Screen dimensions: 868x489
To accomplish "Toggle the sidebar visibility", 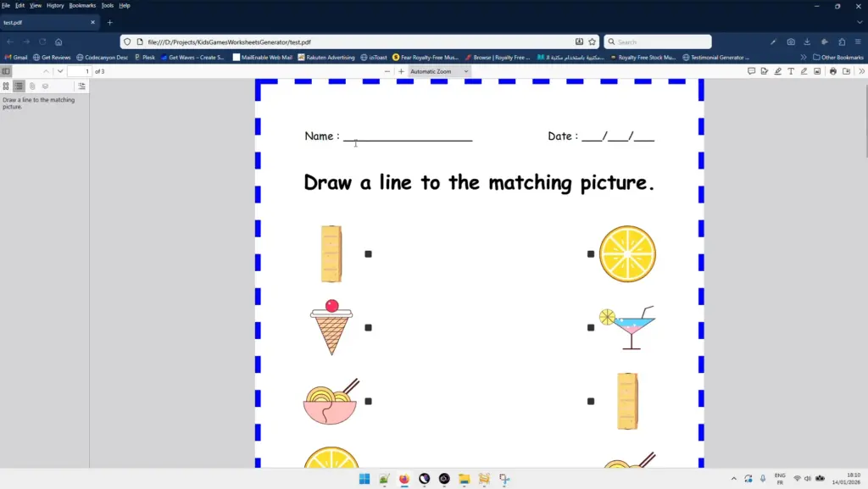I will point(6,71).
